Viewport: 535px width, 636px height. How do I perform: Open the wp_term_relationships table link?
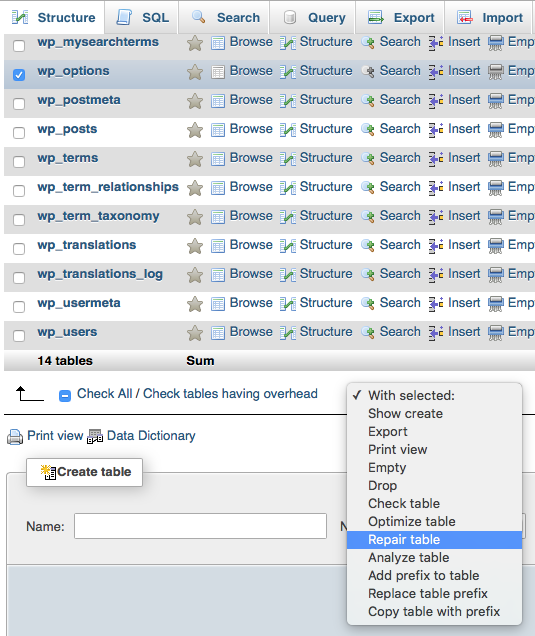click(x=108, y=187)
